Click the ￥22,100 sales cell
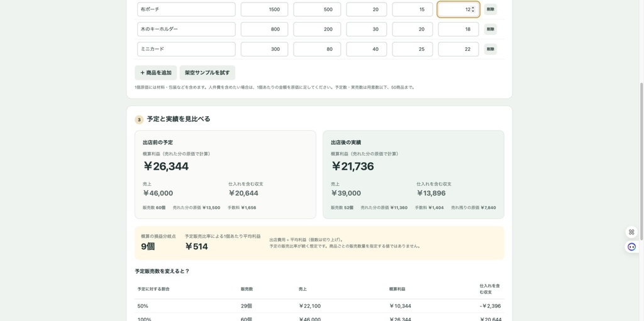The image size is (644, 321). pyautogui.click(x=309, y=306)
